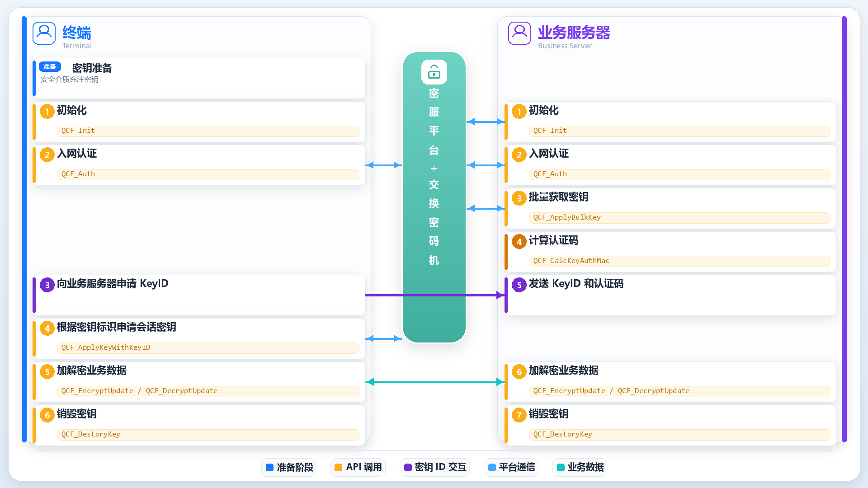
Task: Click the terminal QCF_Init code field
Action: click(208, 131)
